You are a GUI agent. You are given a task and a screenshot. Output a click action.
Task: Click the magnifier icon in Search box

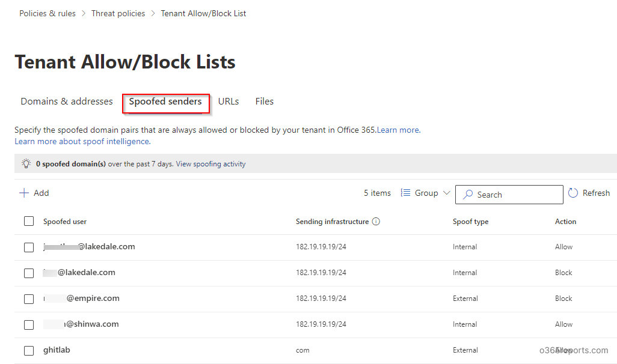click(467, 195)
